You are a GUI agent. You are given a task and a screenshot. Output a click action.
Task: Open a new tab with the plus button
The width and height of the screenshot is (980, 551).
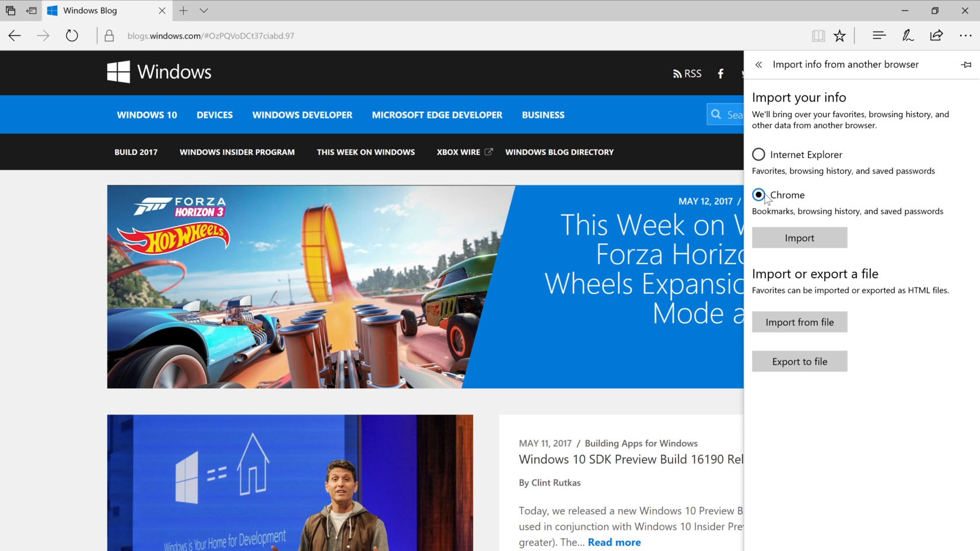[x=183, y=10]
